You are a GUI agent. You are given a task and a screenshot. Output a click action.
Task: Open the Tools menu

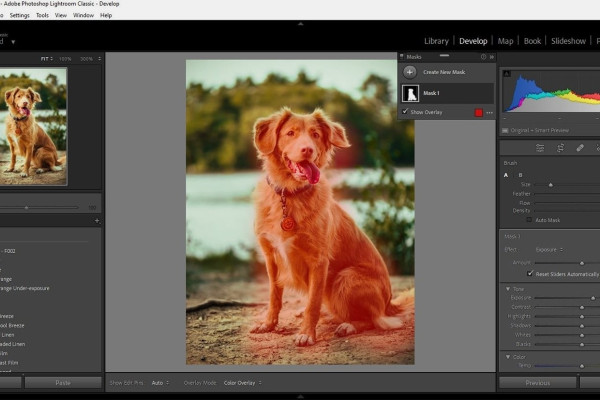click(42, 15)
